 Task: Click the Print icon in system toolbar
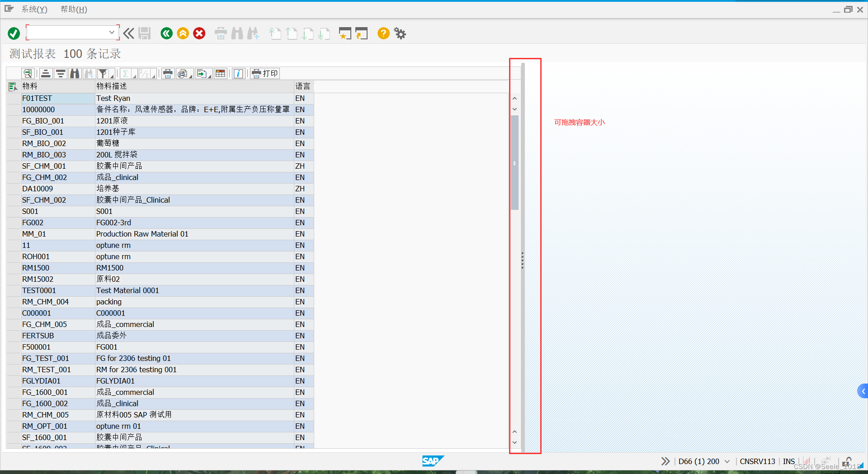[221, 33]
